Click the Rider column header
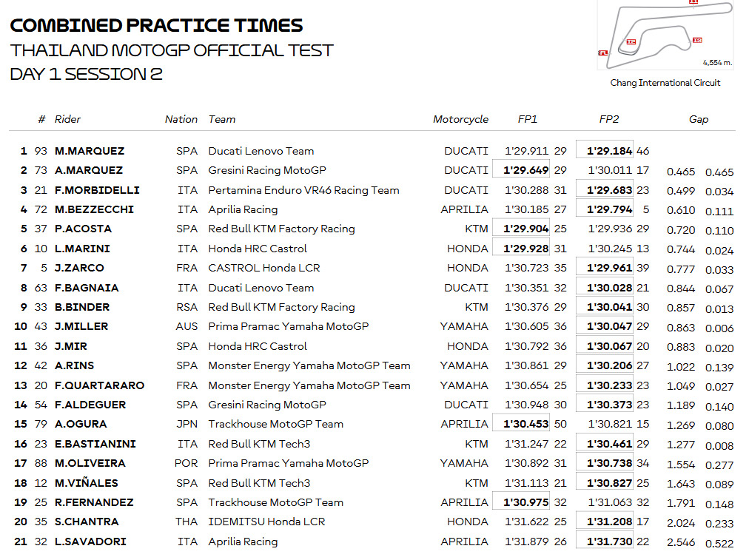Viewport: 749px width, 560px height. pos(67,119)
